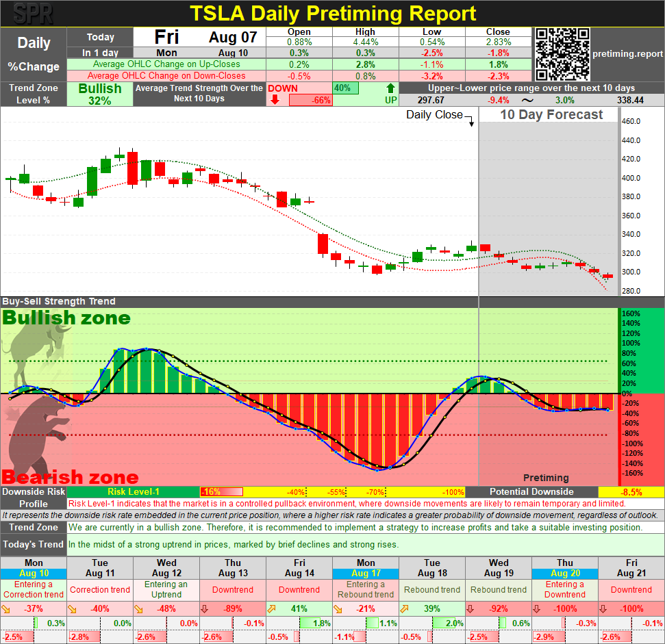Click the trend arrow beside -21% for Aug 17
This screenshot has height=644, width=665.
pos(338,609)
